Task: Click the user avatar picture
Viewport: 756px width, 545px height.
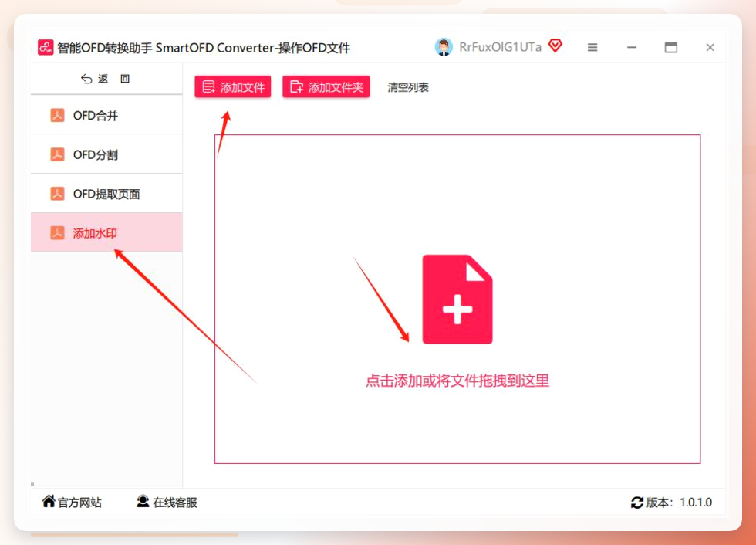Action: pos(443,47)
